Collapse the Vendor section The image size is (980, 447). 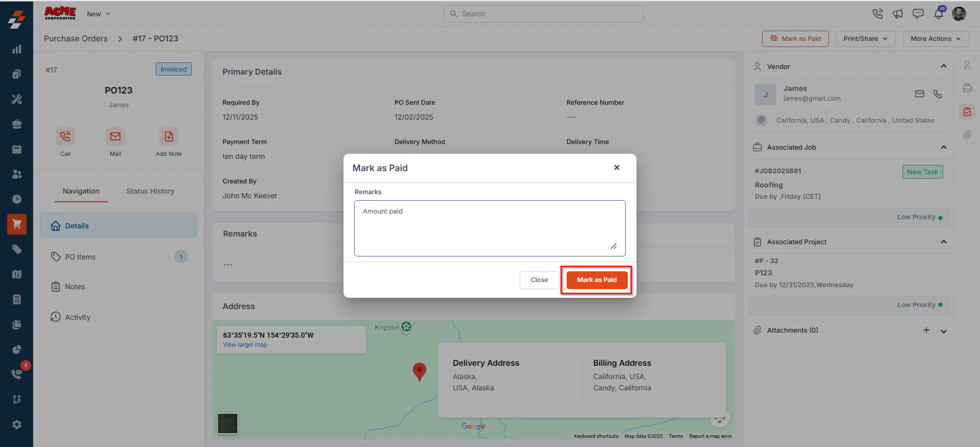[944, 66]
